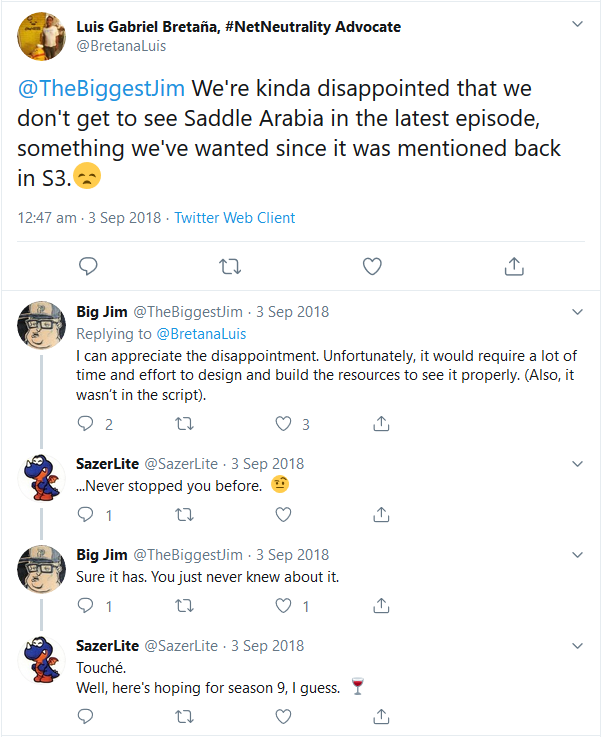
Task: Expand the chevron menu on Big Jim's first reply
Action: coord(577,312)
